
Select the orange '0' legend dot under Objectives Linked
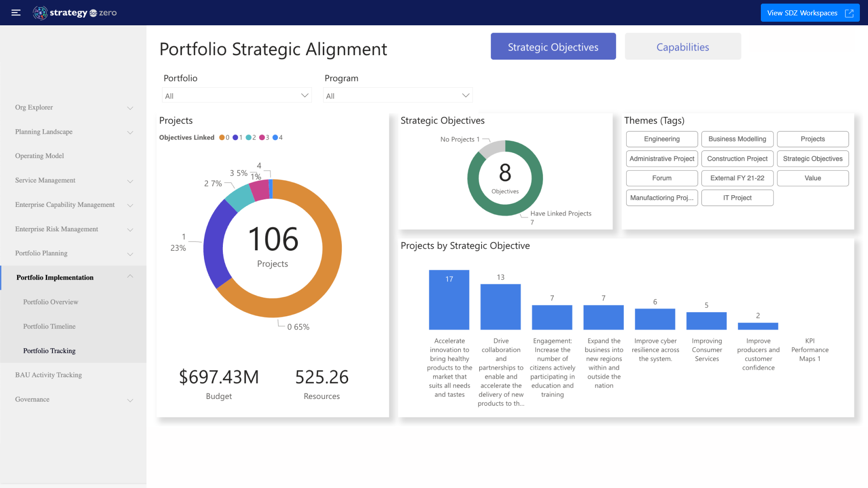point(222,137)
